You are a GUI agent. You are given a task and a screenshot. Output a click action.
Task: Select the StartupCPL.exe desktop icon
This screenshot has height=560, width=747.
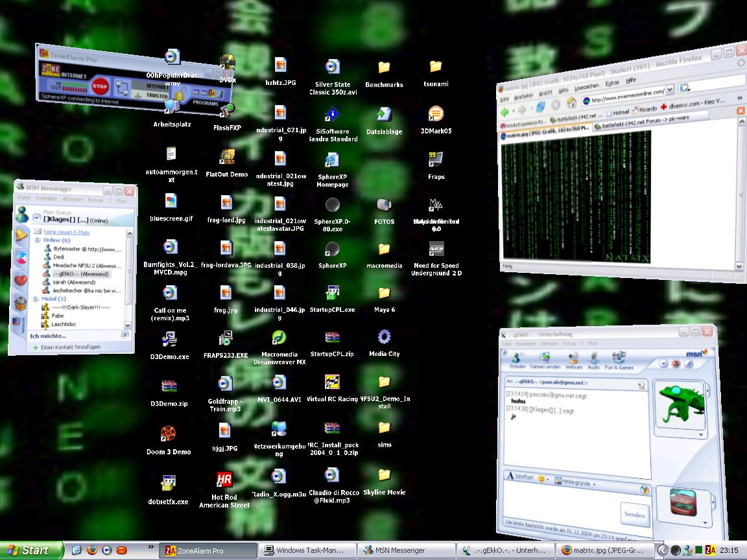point(333,299)
